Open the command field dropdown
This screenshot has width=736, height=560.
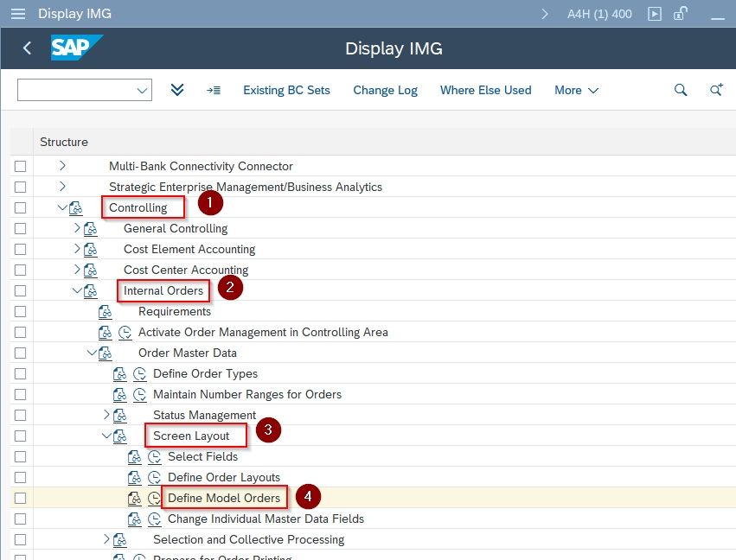point(142,90)
